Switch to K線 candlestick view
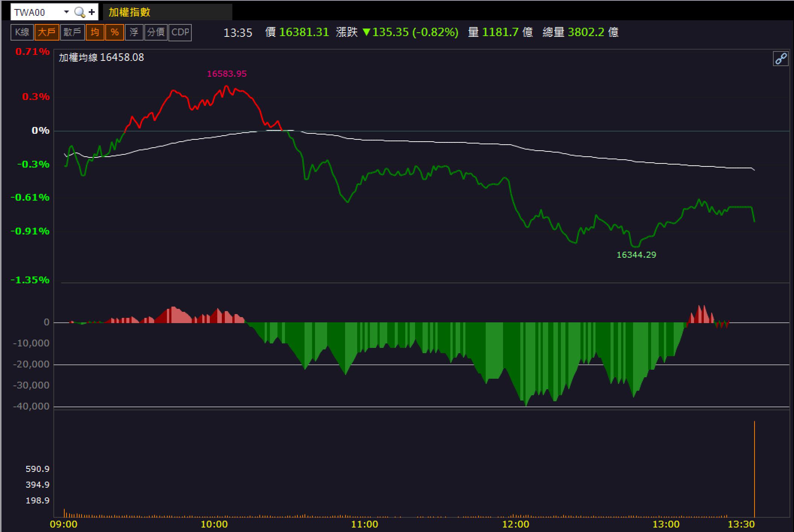 point(22,32)
